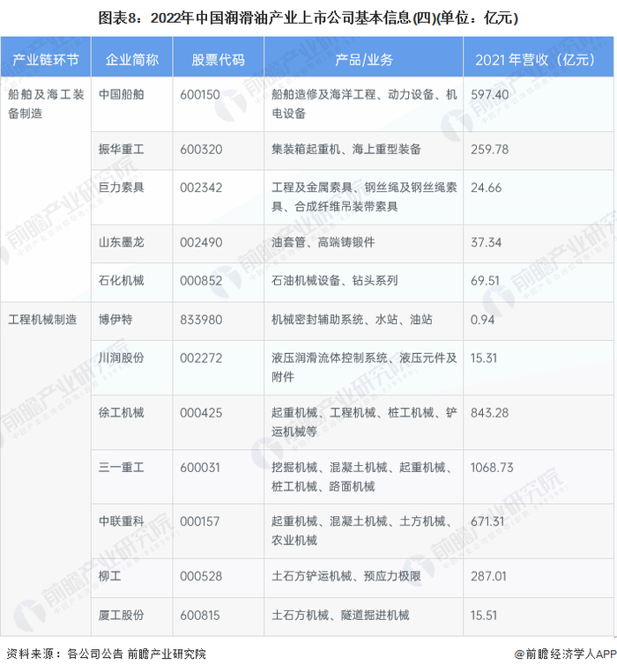Click the chart title 图表8 heading
Image resolution: width=617 pixels, height=672 pixels.
click(x=308, y=18)
